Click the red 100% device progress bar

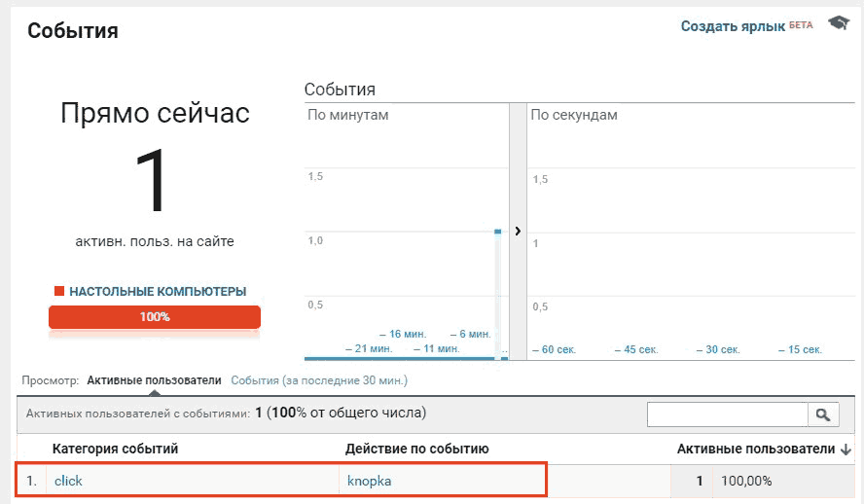pos(155,317)
